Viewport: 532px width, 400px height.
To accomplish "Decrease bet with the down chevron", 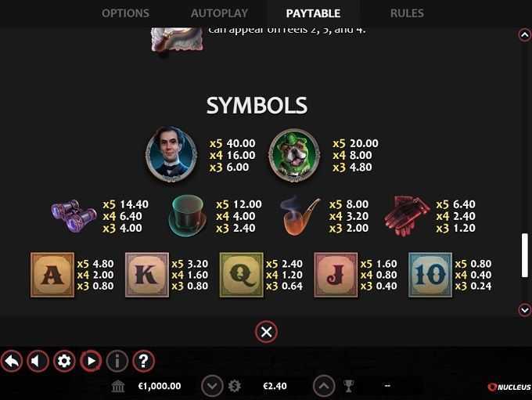I will (212, 386).
